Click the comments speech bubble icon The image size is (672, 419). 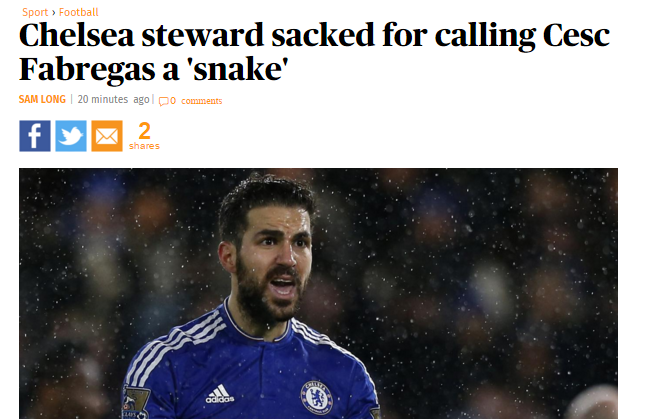(x=163, y=102)
